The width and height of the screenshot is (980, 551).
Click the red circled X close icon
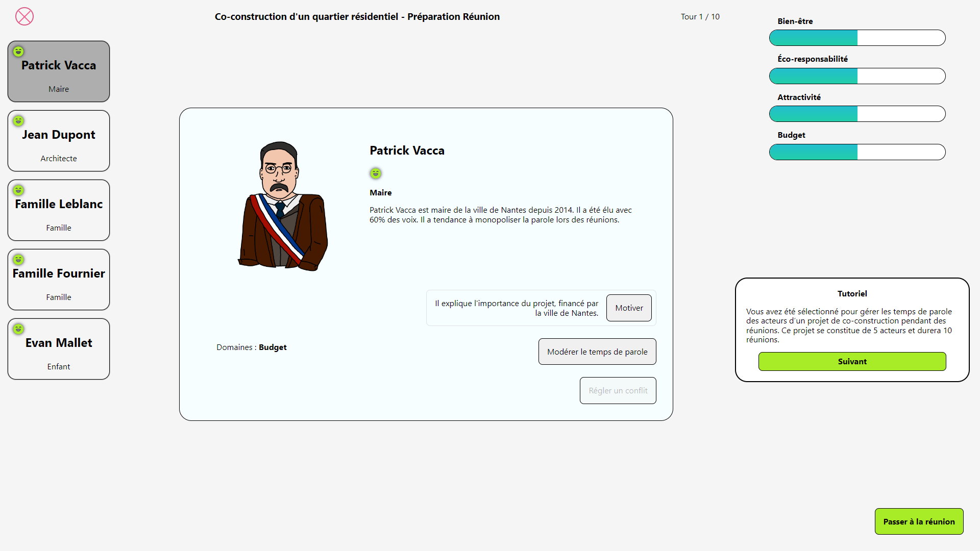coord(24,17)
